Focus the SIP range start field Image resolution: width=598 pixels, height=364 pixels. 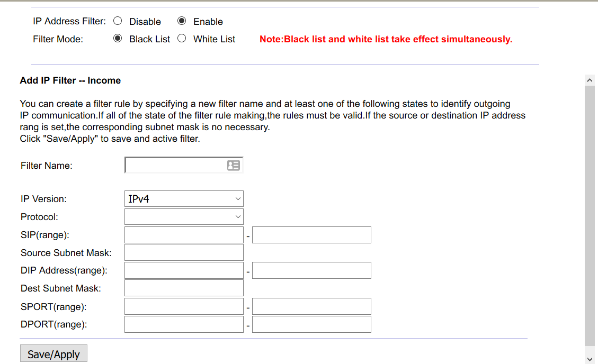184,235
